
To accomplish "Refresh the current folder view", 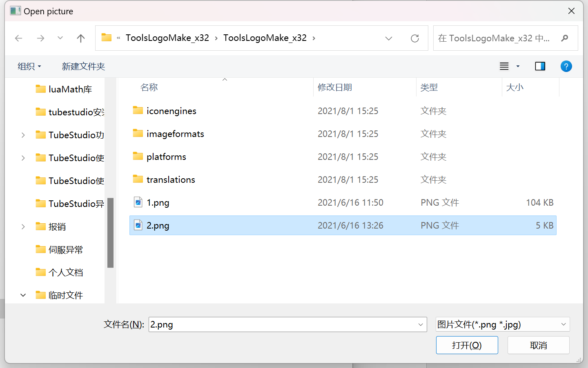I will tap(415, 38).
